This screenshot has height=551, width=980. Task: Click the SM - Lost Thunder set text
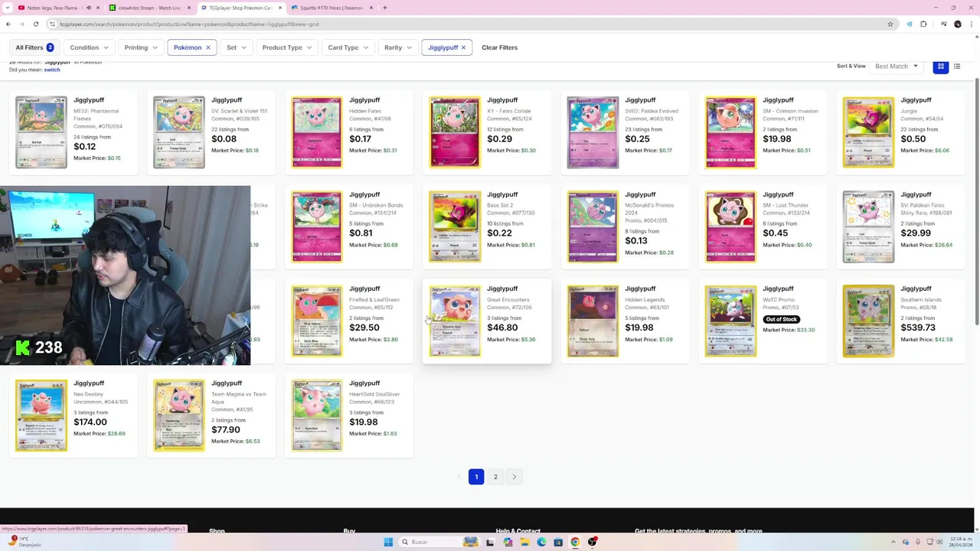[786, 205]
